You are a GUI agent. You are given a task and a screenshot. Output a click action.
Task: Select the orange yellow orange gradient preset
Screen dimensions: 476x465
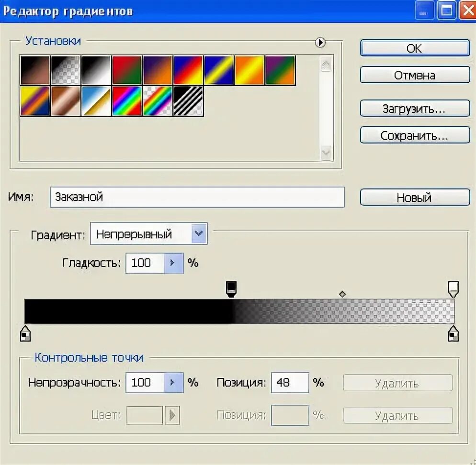(x=249, y=70)
